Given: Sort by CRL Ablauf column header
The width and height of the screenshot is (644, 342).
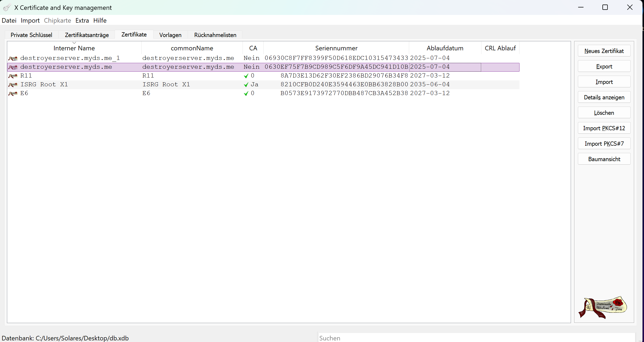Looking at the screenshot, I should coord(500,48).
